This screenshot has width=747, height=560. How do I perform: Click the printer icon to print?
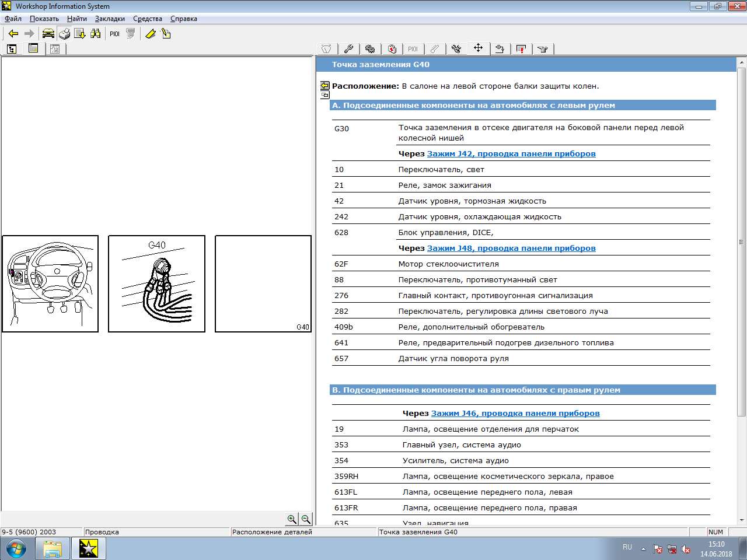(64, 34)
